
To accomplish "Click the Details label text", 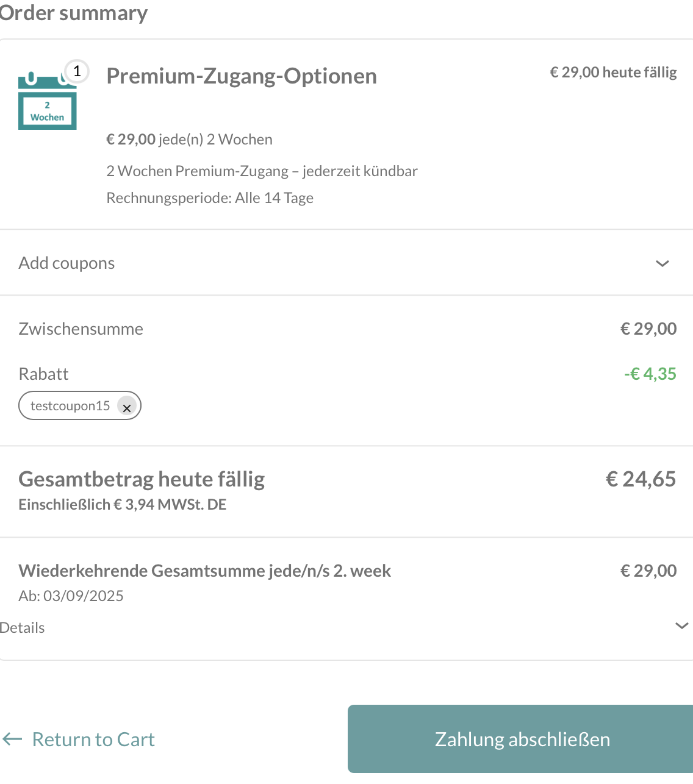I will [x=23, y=628].
